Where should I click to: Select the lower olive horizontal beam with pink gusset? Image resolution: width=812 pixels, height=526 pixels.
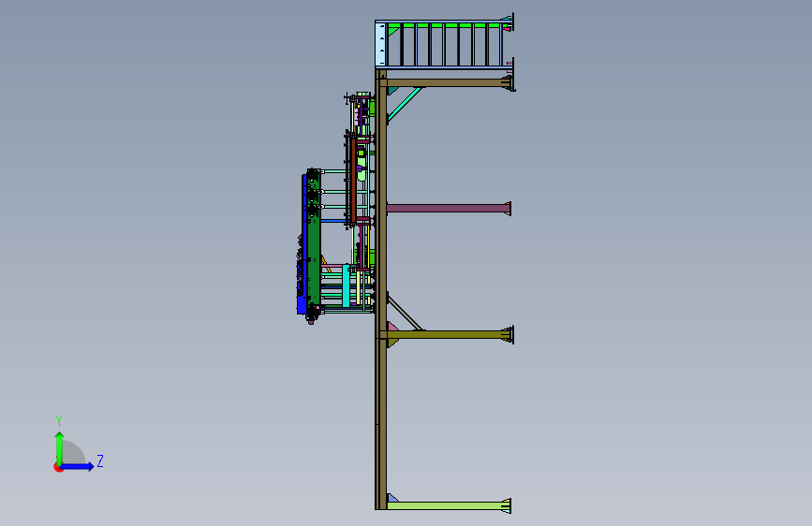coord(448,335)
